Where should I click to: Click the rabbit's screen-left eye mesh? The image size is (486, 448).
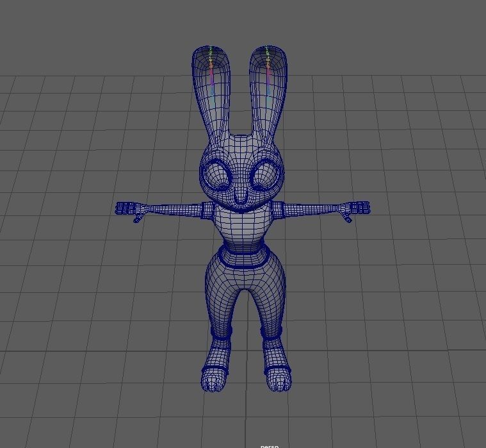[x=216, y=176]
